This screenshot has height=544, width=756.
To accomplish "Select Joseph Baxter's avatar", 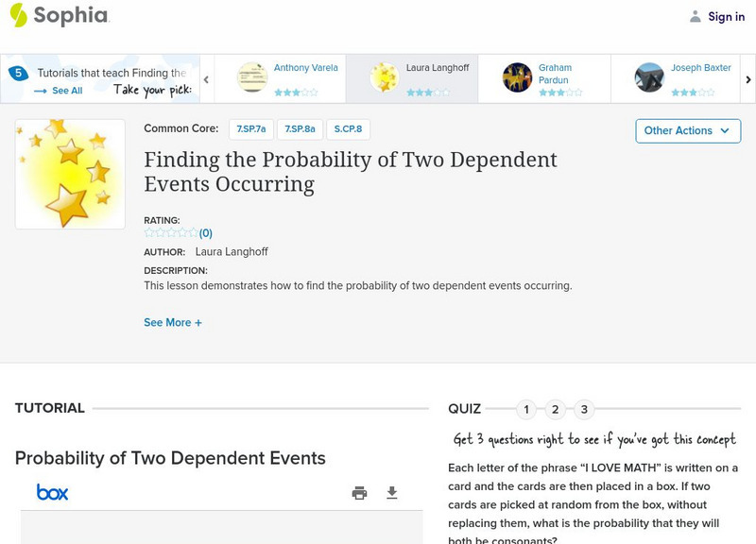I will (649, 77).
